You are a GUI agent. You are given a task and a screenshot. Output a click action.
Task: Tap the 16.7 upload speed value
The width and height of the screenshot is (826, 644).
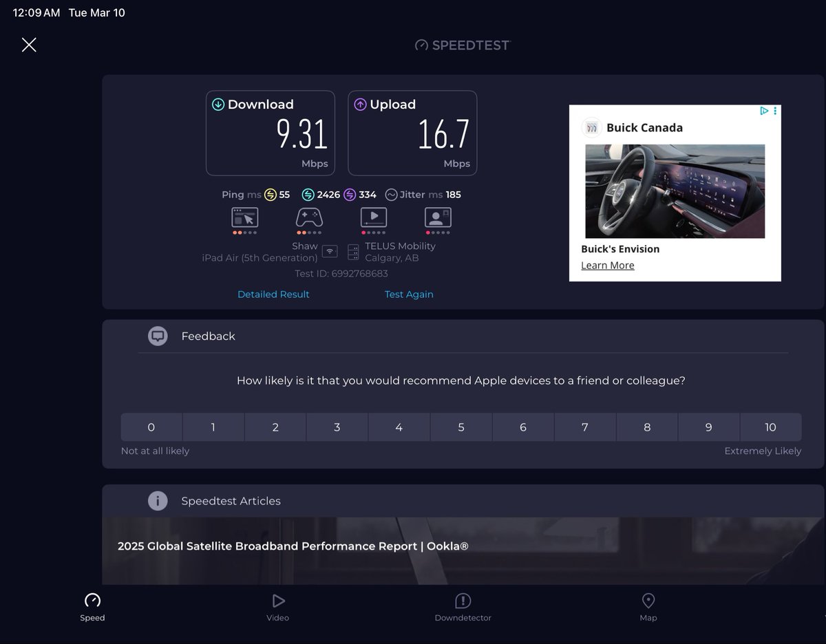tap(444, 134)
